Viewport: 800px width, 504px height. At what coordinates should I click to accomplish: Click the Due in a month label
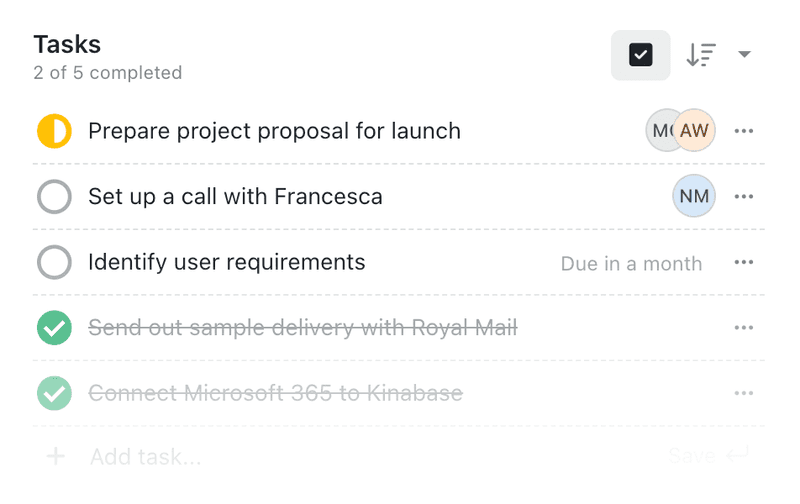pyautogui.click(x=631, y=264)
